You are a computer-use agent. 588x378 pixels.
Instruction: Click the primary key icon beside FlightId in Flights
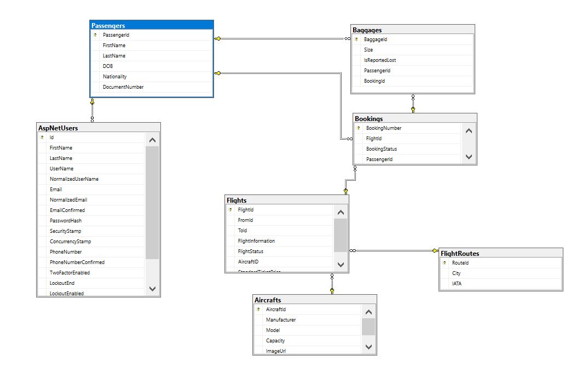[x=230, y=210]
